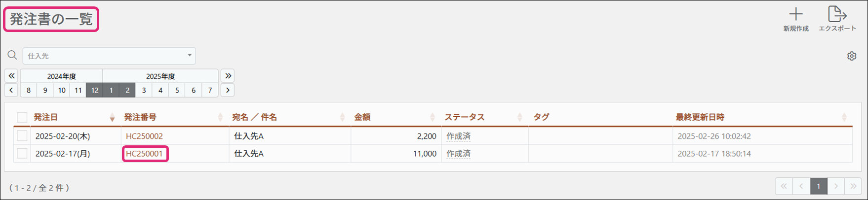
Task: Check the row for order HC250002
Action: [x=22, y=136]
